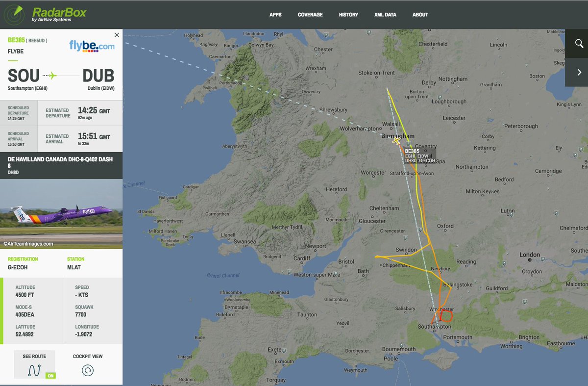This screenshot has height=386, width=588.
Task: Expand the right side panel arrow
Action: click(579, 72)
